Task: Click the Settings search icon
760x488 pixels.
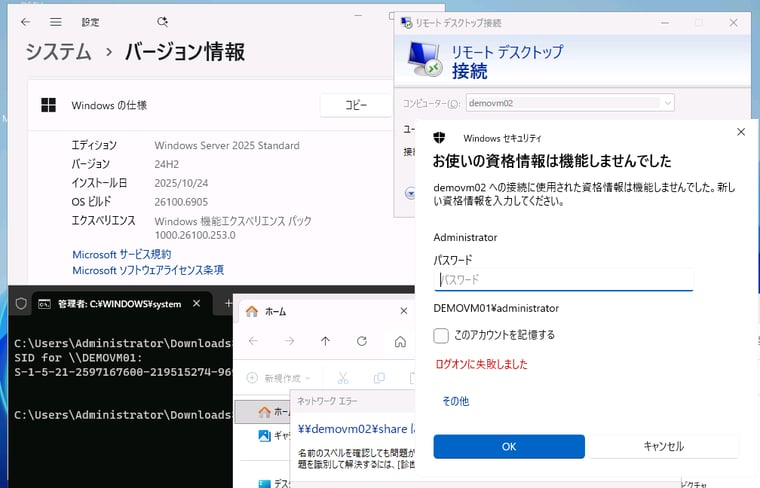Action: (163, 21)
